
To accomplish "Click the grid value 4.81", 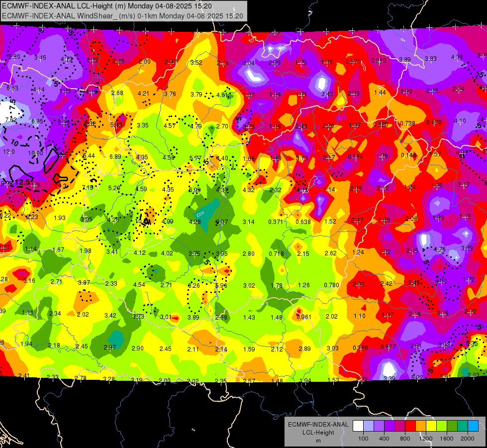I will point(222,95).
